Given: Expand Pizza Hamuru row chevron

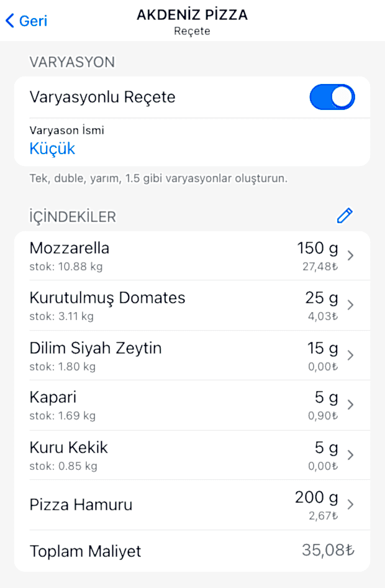Looking at the screenshot, I should point(351,504).
